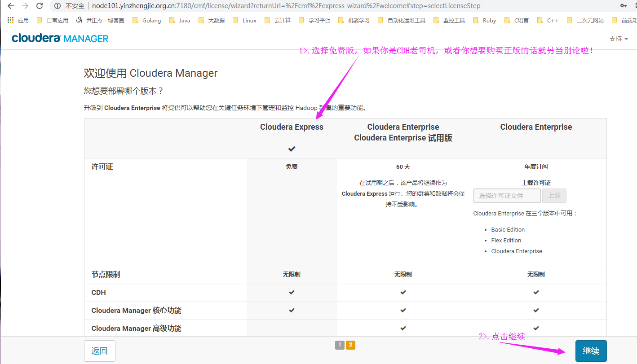The height and width of the screenshot is (364, 637).
Task: Click the Basic Edition list item
Action: [x=508, y=229]
